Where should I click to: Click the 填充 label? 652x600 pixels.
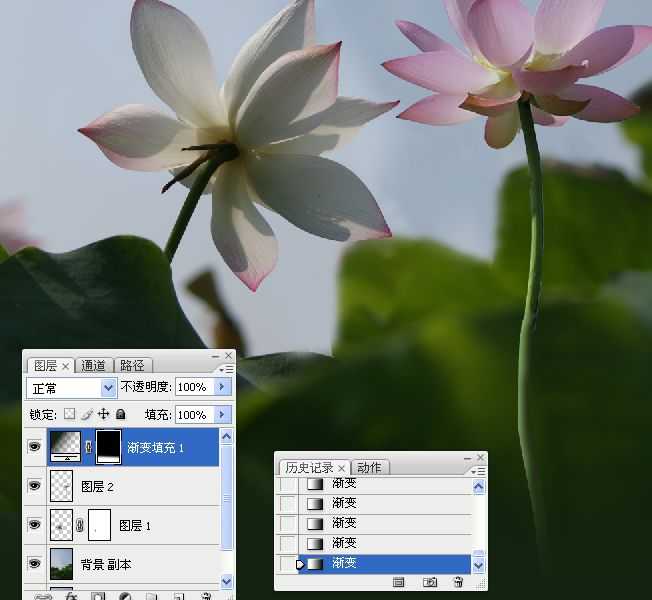coord(158,415)
